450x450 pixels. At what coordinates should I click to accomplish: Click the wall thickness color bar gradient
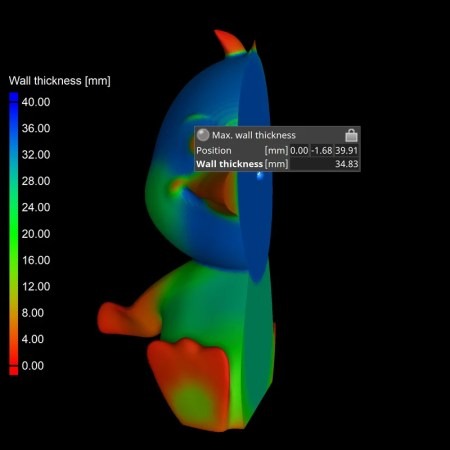click(x=14, y=234)
